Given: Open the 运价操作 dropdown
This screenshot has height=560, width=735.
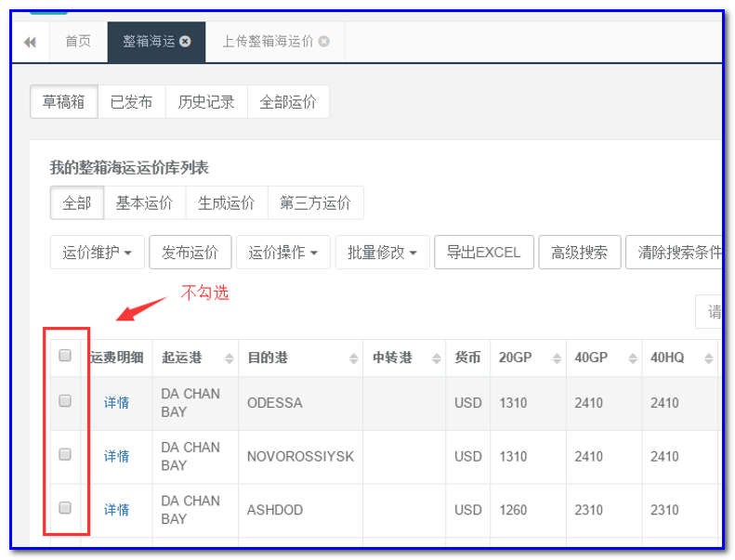Looking at the screenshot, I should 283,253.
